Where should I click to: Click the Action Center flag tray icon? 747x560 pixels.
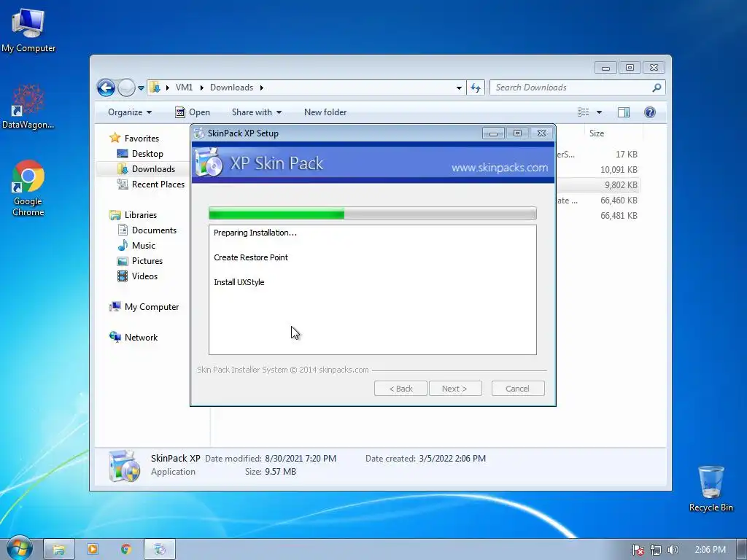click(638, 550)
